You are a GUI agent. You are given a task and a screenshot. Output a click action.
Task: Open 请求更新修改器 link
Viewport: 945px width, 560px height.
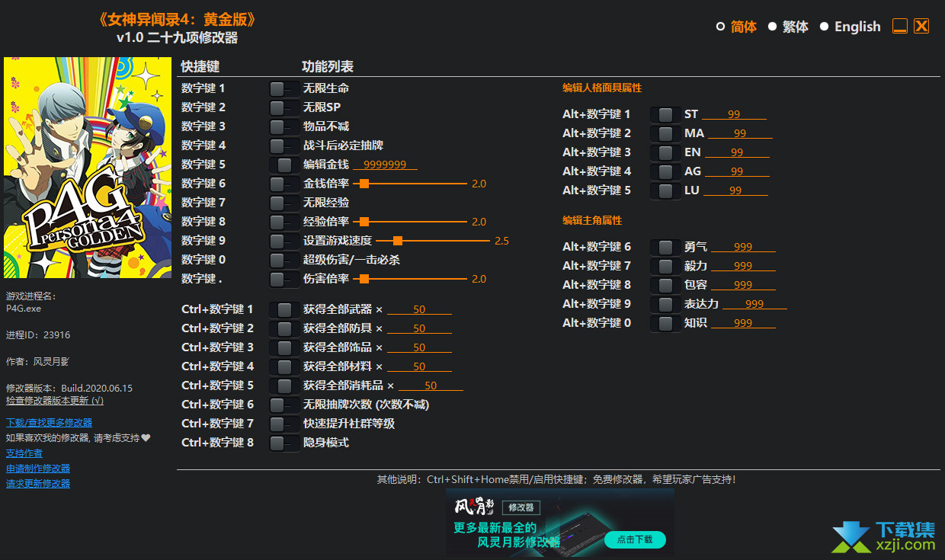click(x=38, y=484)
